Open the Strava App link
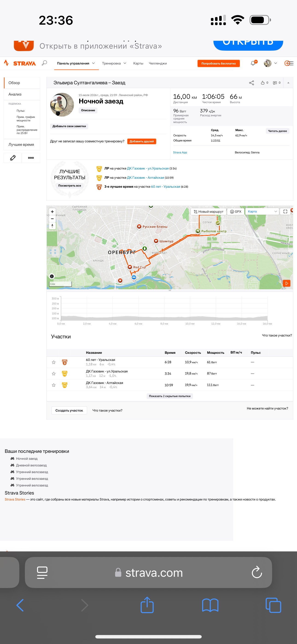The width and height of the screenshot is (297, 644). (180, 152)
